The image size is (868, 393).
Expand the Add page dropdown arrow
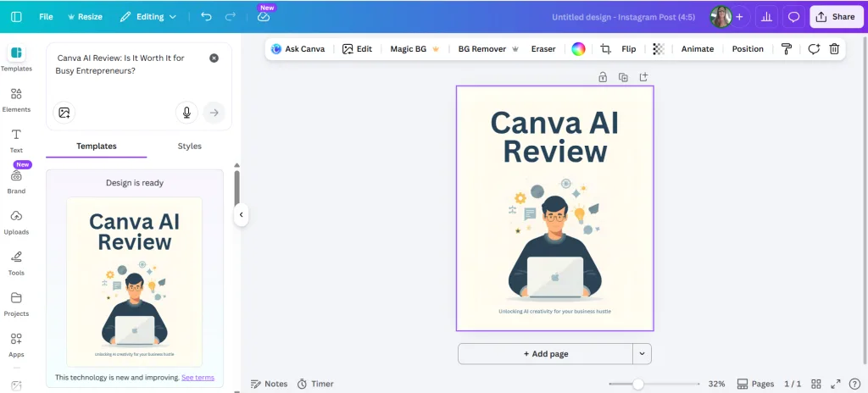coord(643,354)
